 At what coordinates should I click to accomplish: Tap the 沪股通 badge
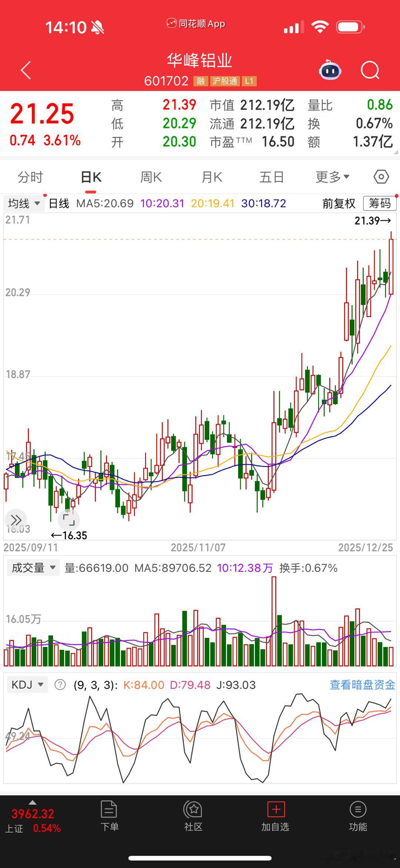(x=225, y=81)
